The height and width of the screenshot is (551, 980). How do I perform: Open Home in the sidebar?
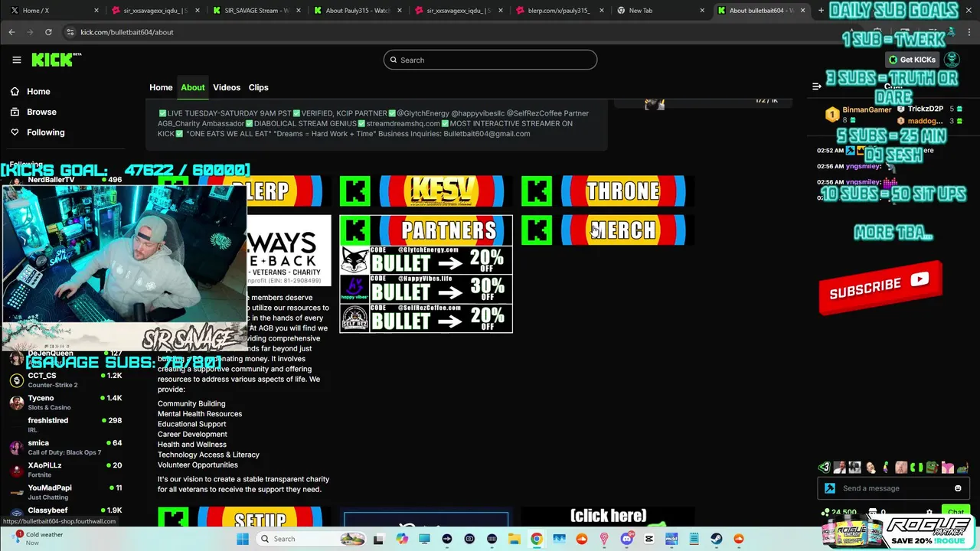point(38,91)
